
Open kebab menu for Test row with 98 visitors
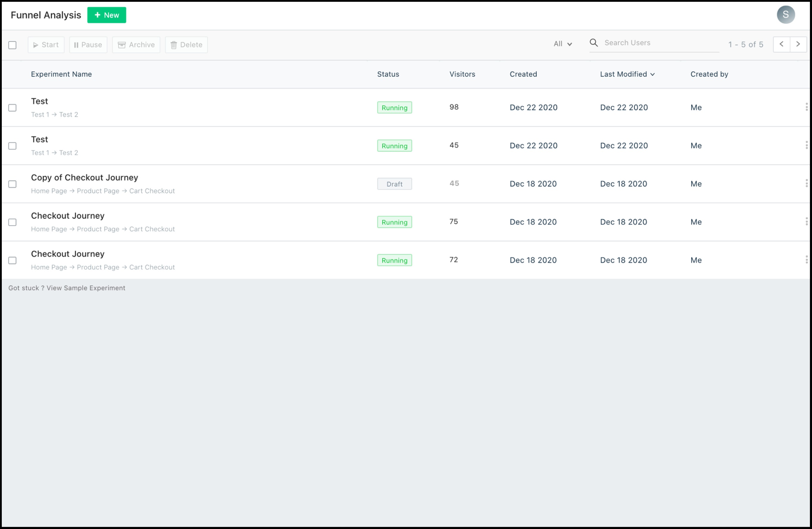point(806,107)
